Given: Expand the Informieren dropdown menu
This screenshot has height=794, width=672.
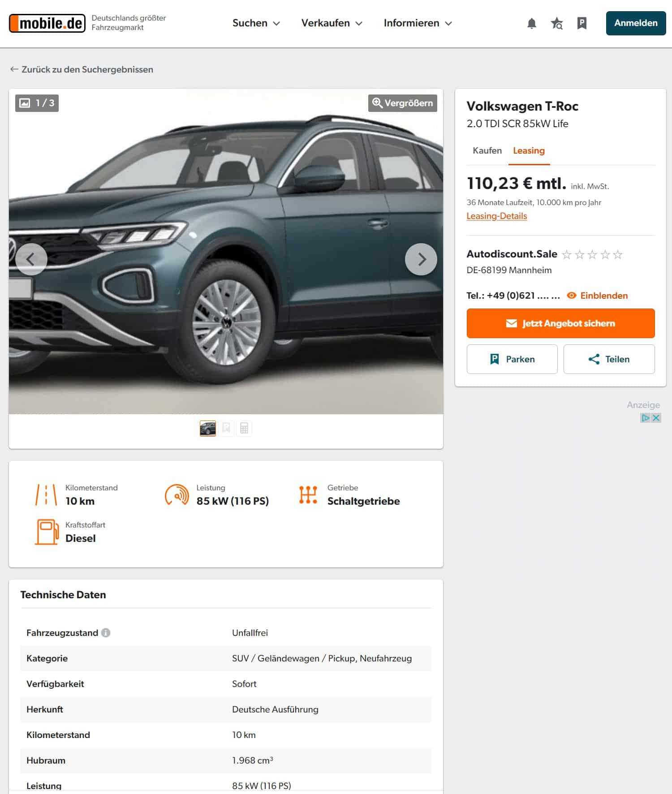Looking at the screenshot, I should 418,23.
